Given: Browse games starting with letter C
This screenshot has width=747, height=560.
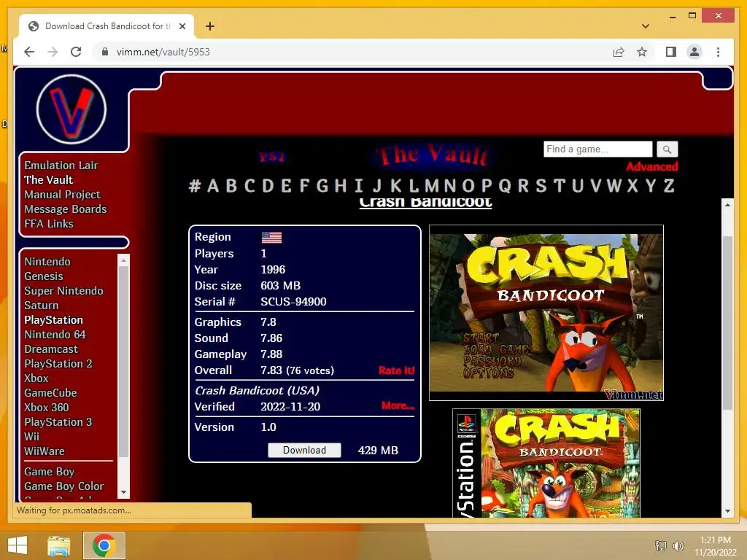Looking at the screenshot, I should click(x=249, y=186).
